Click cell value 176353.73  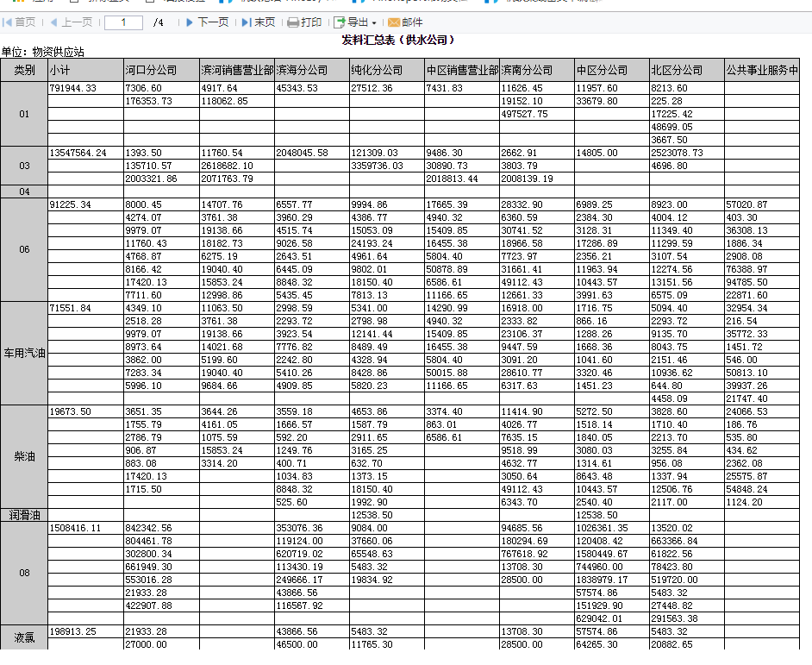[148, 101]
